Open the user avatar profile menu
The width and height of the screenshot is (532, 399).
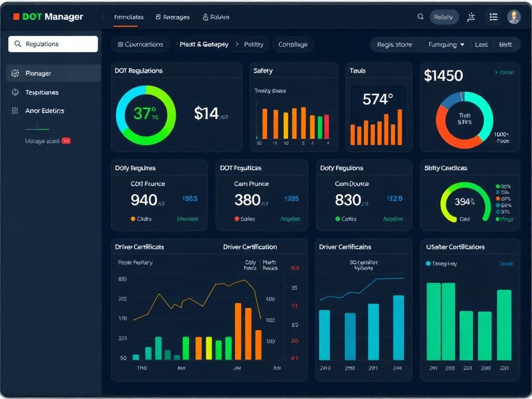513,17
